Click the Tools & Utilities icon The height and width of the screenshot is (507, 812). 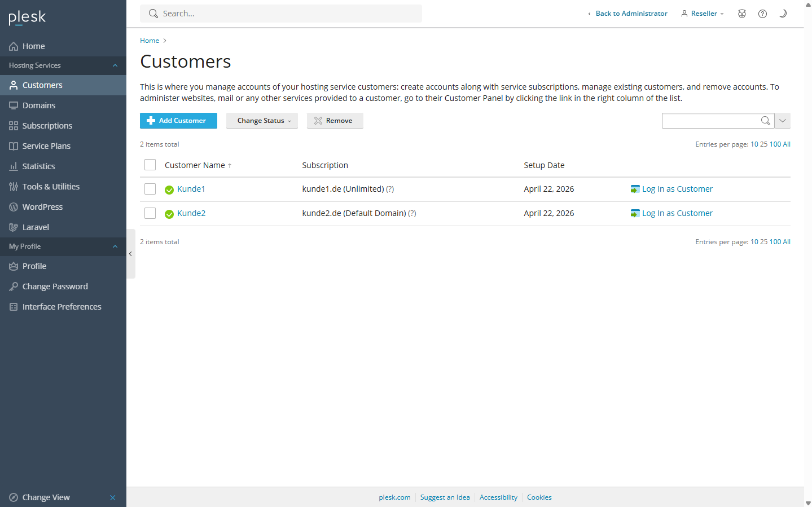[x=14, y=187]
